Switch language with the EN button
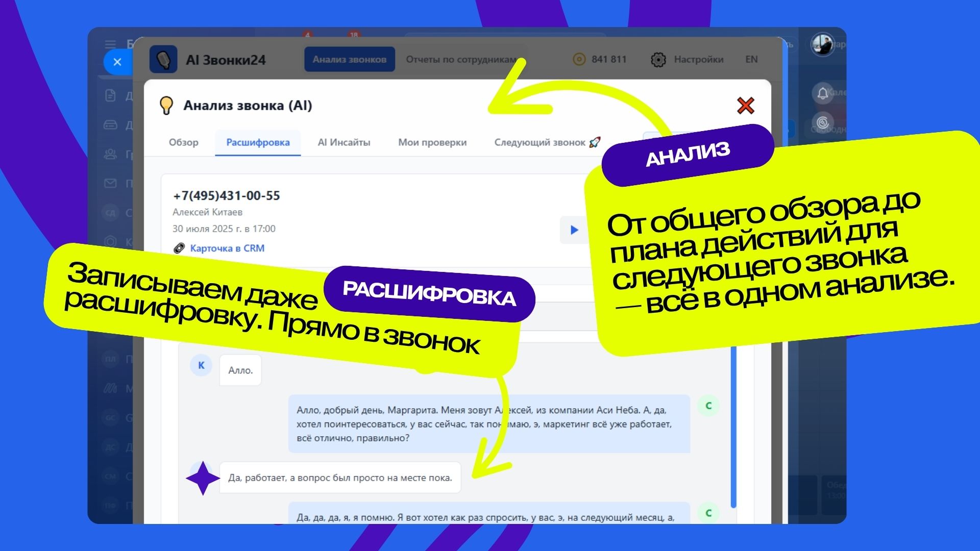This screenshot has width=980, height=551. point(751,59)
